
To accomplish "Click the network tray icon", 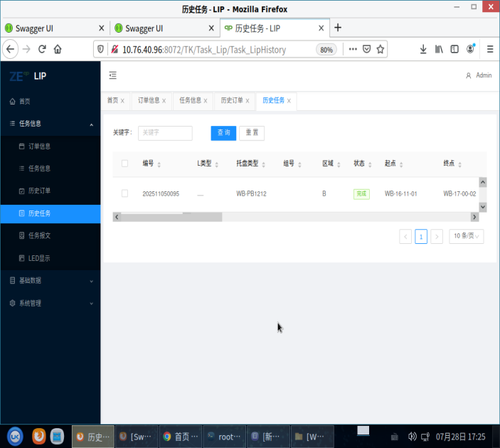I will tap(425, 437).
